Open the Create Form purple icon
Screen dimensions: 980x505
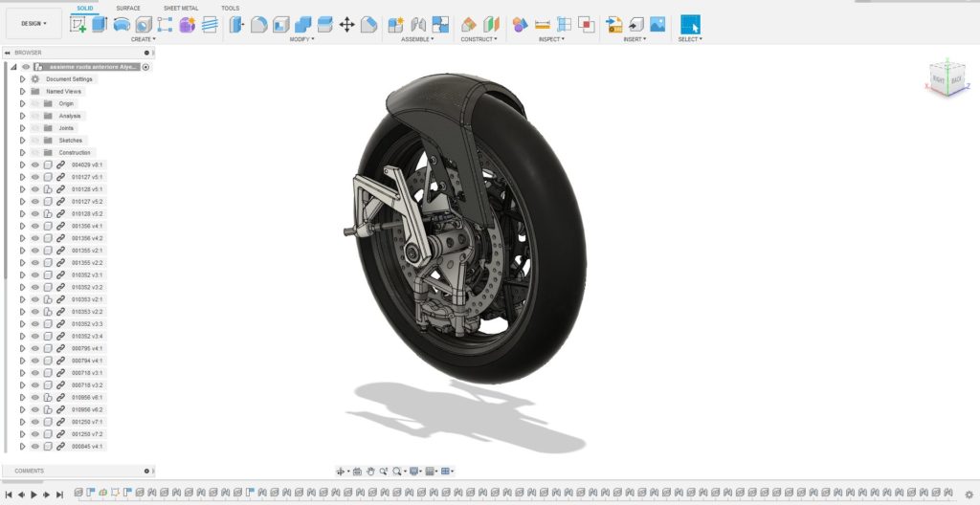pos(187,24)
